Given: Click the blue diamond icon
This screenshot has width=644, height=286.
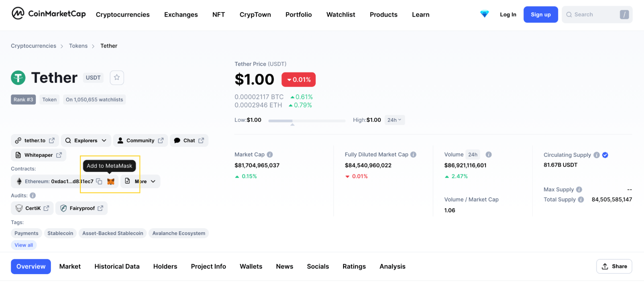Looking at the screenshot, I should pos(484,14).
